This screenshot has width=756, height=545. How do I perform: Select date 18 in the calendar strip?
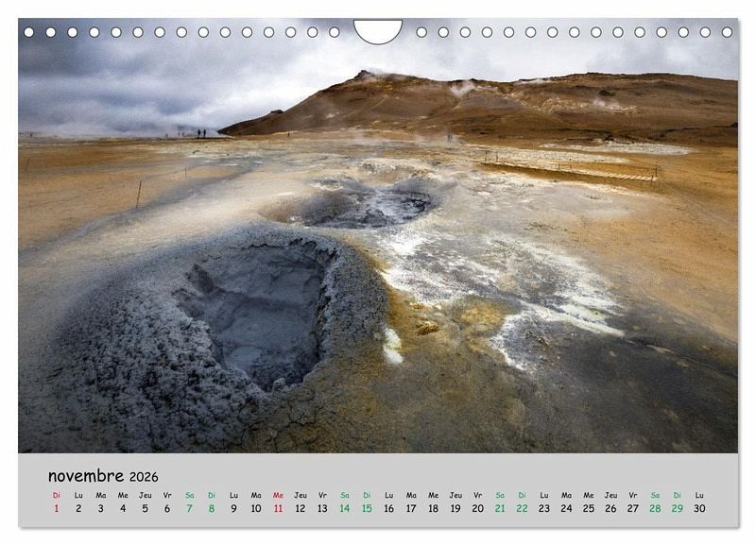pyautogui.click(x=434, y=508)
